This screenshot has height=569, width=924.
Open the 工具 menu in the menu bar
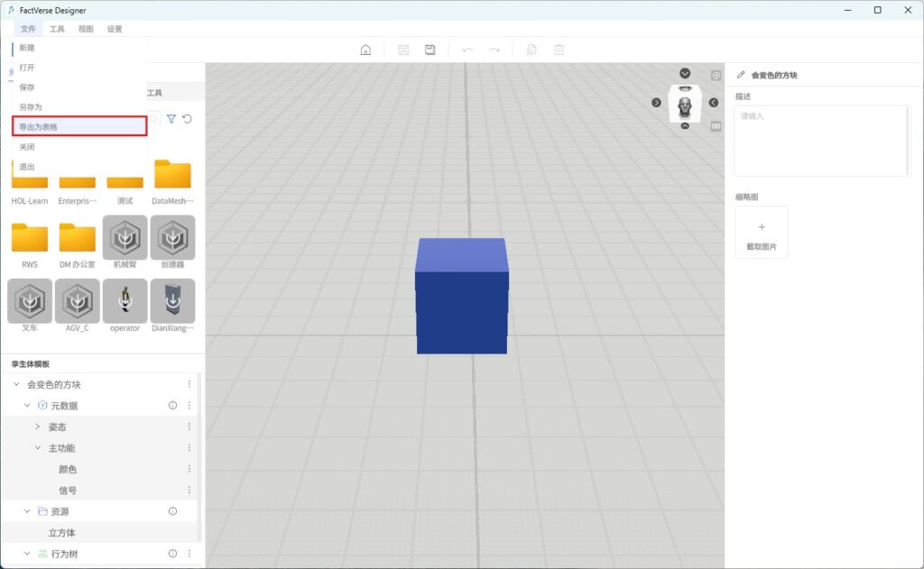(57, 29)
